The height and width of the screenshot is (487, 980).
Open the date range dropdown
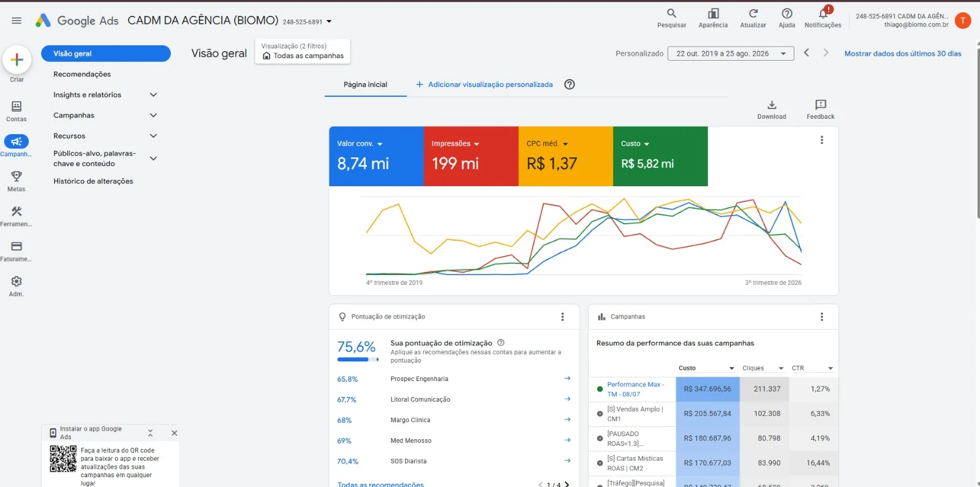tap(731, 53)
